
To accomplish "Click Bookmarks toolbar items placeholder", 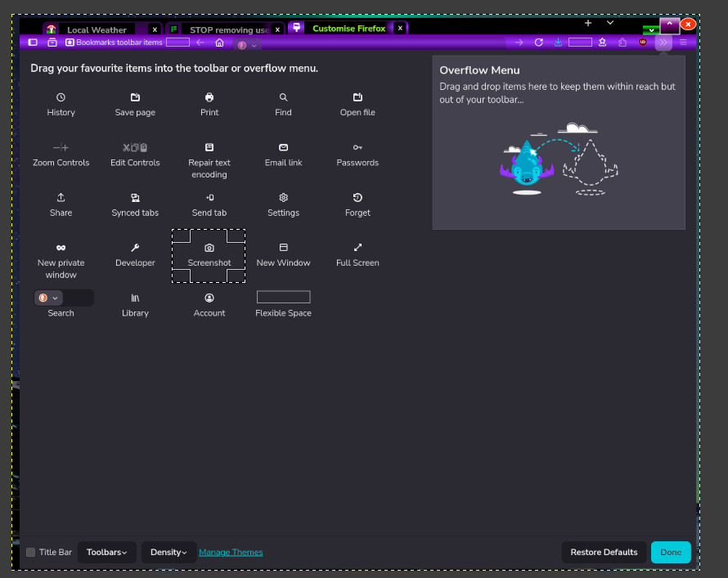I will pos(114,43).
